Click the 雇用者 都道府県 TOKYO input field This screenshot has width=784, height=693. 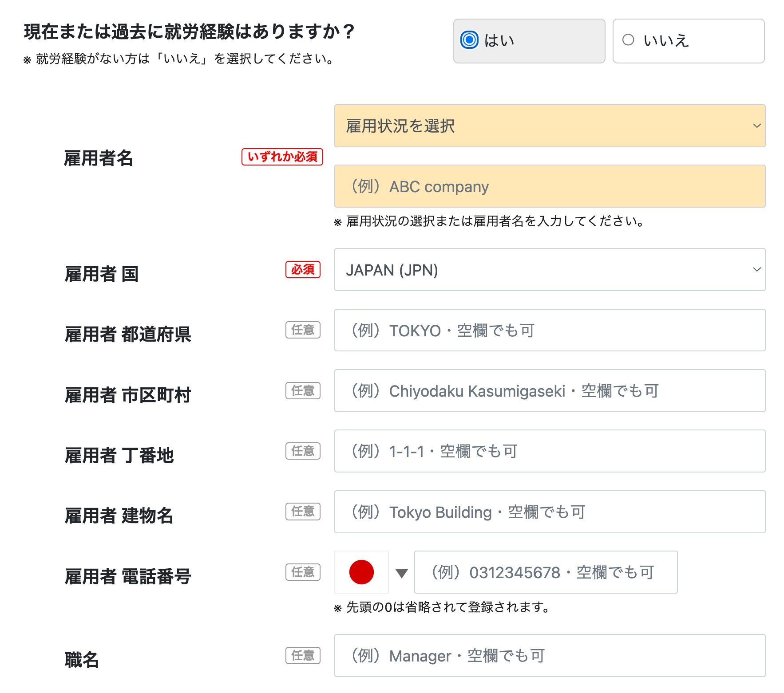click(x=550, y=330)
